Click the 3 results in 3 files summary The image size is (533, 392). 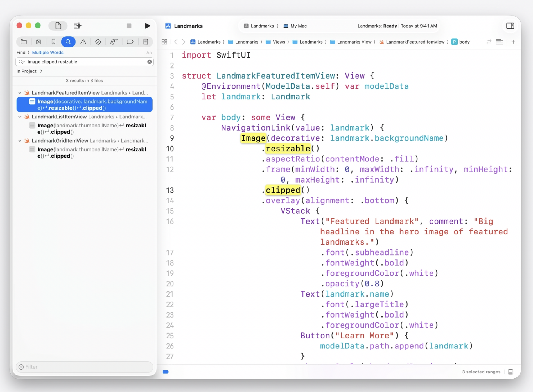tap(84, 81)
